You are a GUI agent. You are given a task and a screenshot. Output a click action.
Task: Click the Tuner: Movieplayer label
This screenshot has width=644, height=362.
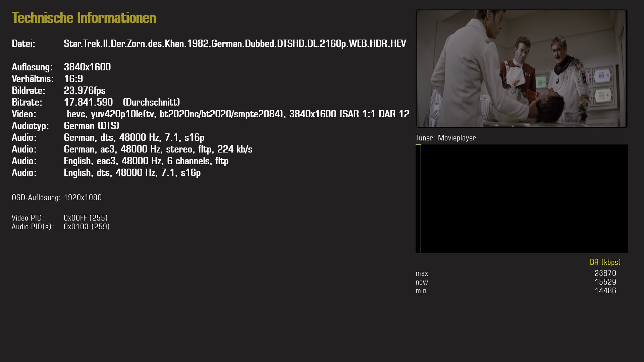(x=445, y=138)
